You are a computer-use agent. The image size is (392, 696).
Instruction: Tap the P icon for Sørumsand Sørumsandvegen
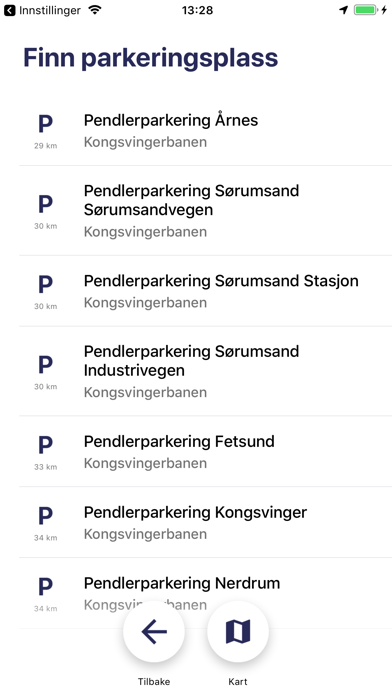click(x=45, y=204)
